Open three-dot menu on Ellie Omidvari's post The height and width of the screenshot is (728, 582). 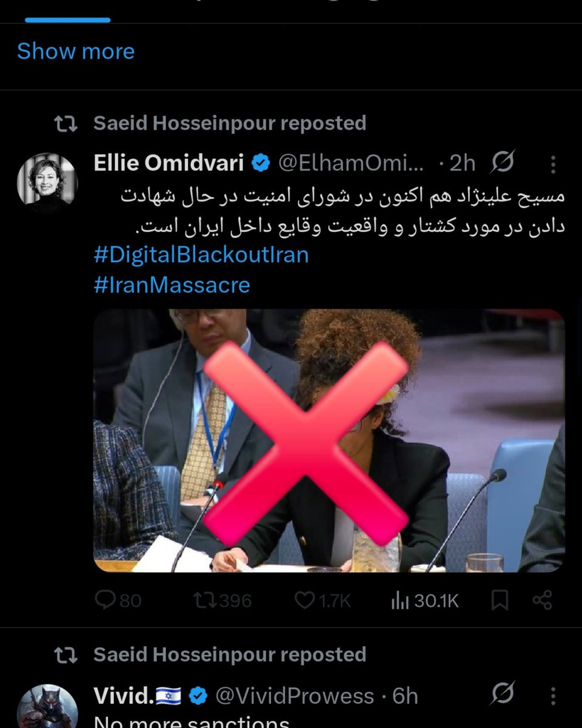[x=553, y=163]
